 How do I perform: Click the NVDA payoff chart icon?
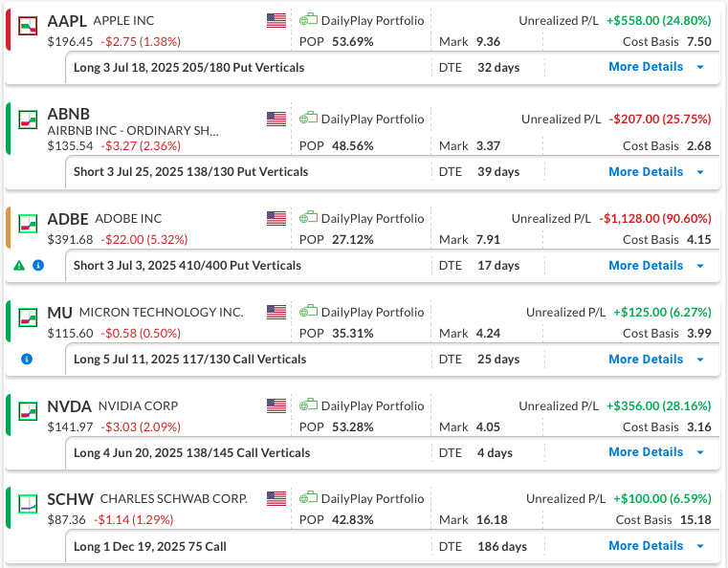[28, 411]
